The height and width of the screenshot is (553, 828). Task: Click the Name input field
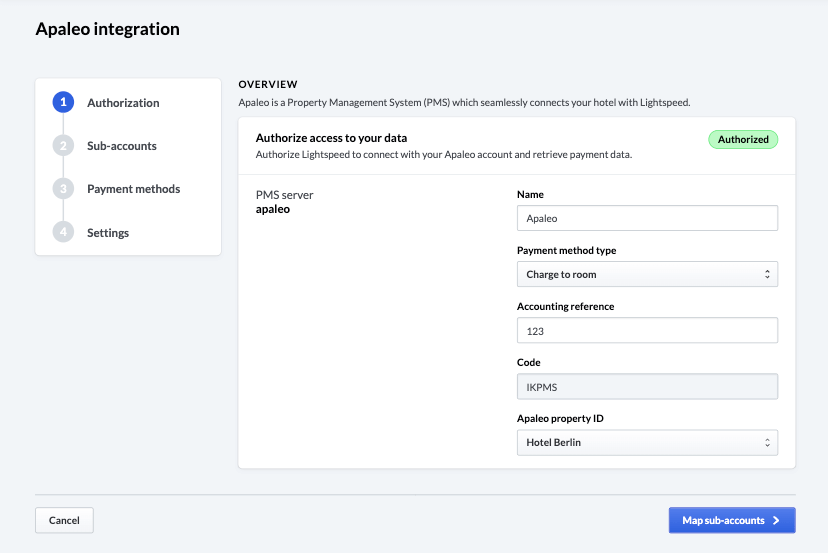click(647, 218)
